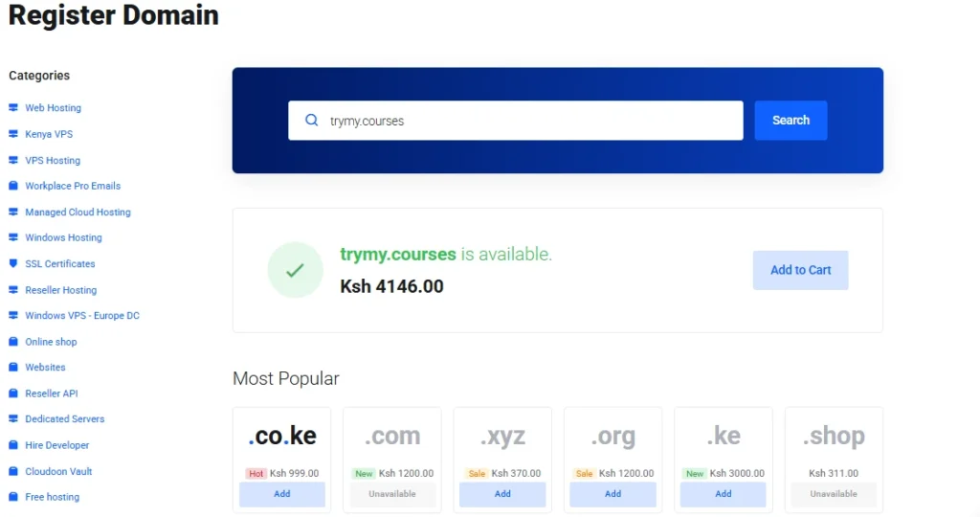Image resolution: width=980 pixels, height=517 pixels.
Task: Click the Web Hosting server icon
Action: (13, 107)
